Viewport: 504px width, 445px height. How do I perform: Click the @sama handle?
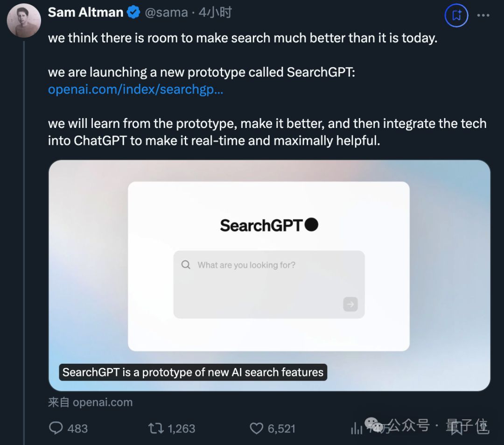166,13
